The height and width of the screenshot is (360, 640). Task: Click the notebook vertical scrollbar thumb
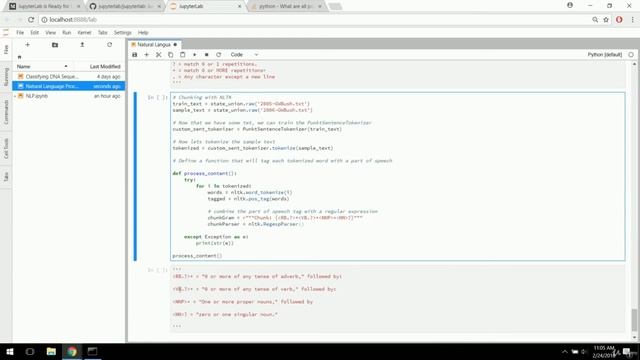[634, 320]
